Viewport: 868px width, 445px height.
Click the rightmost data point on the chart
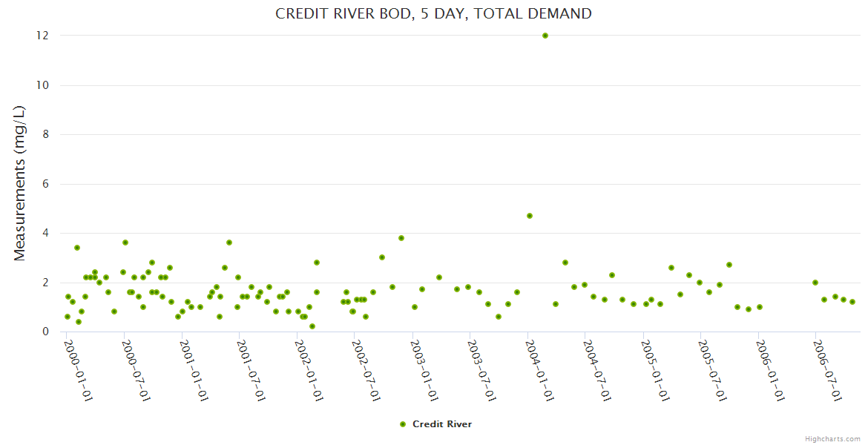coord(852,302)
